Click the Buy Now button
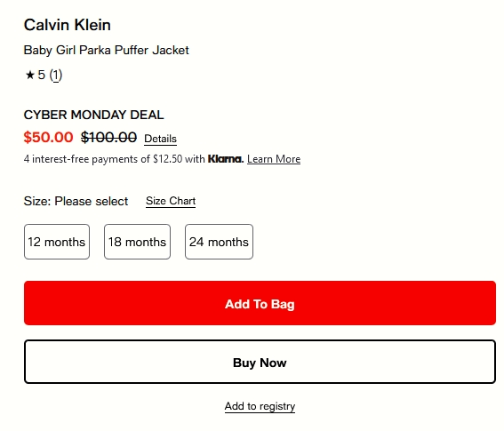Screen dimensions: 504x431 260,362
